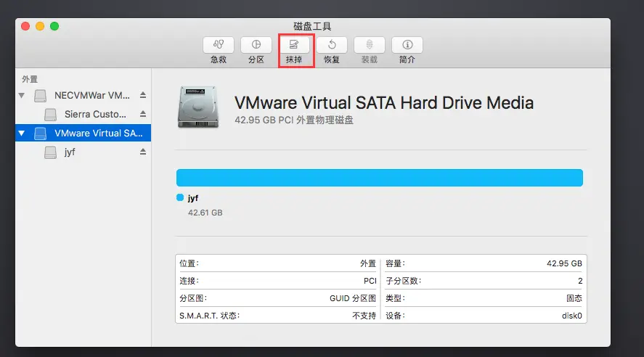
Task: Open the Partition (分区) tool
Action: (256, 45)
